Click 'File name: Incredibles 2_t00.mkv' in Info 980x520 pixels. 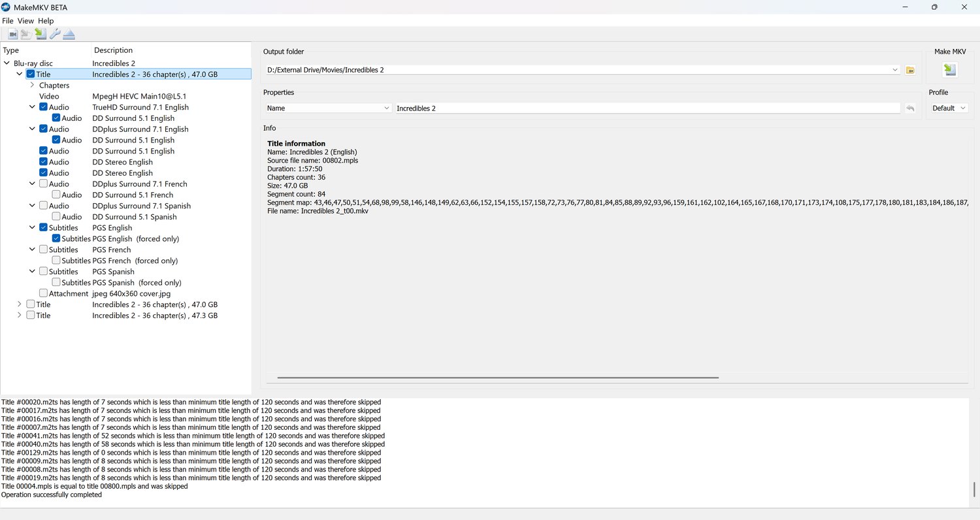318,212
